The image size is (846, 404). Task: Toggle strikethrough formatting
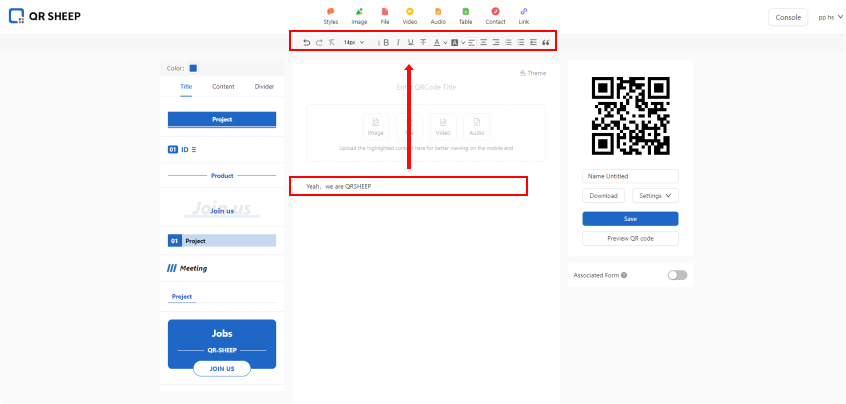[423, 43]
